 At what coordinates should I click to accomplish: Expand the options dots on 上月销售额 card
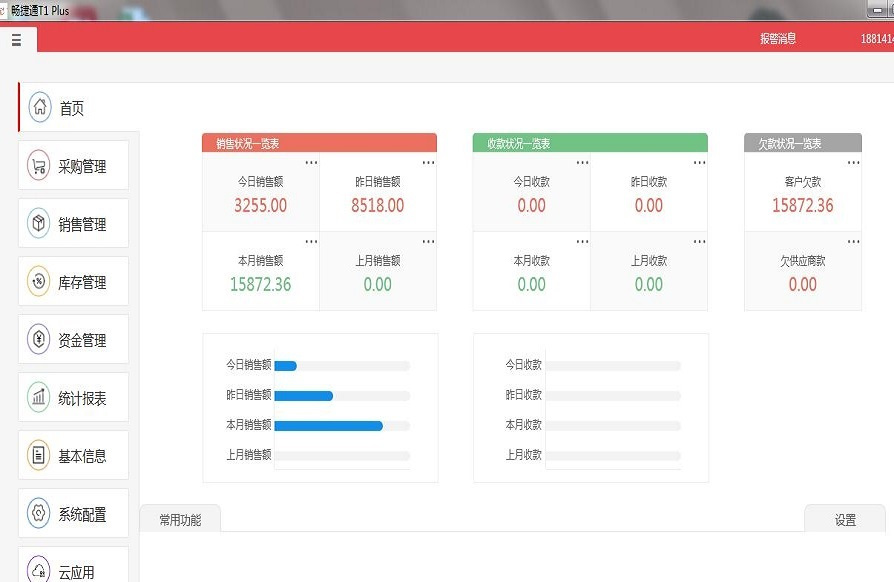428,242
